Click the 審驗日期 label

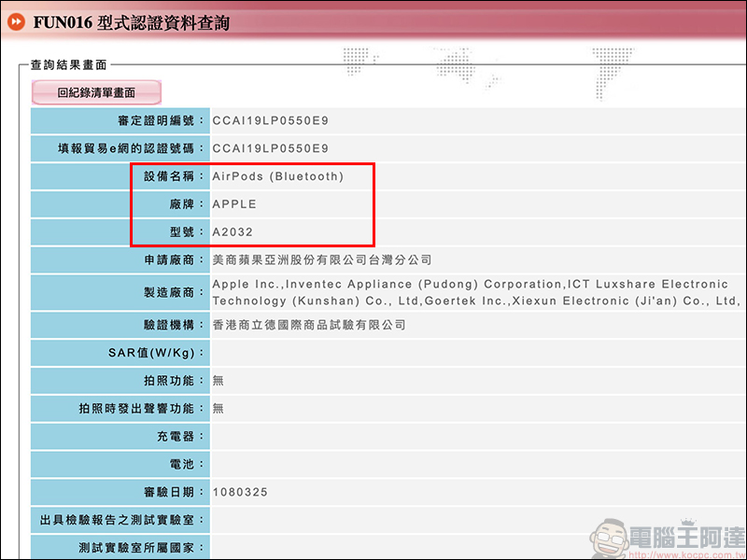[174, 492]
